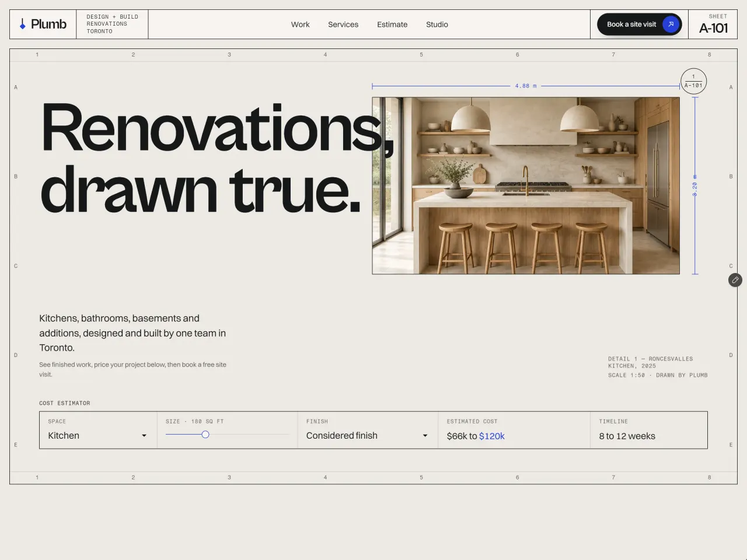Click the DETAIL 1 — RONCESVALLES KITCHEN caption
The image size is (747, 560).
[x=651, y=362]
